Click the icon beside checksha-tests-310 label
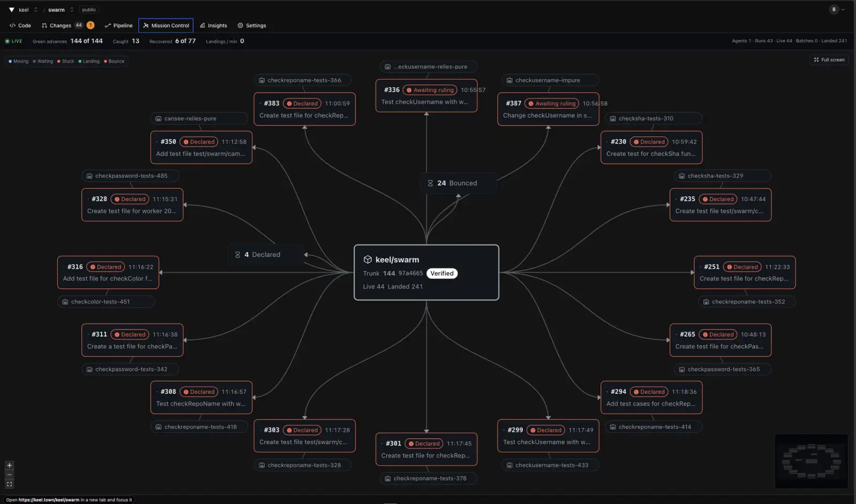Image resolution: width=856 pixels, height=504 pixels. (613, 119)
